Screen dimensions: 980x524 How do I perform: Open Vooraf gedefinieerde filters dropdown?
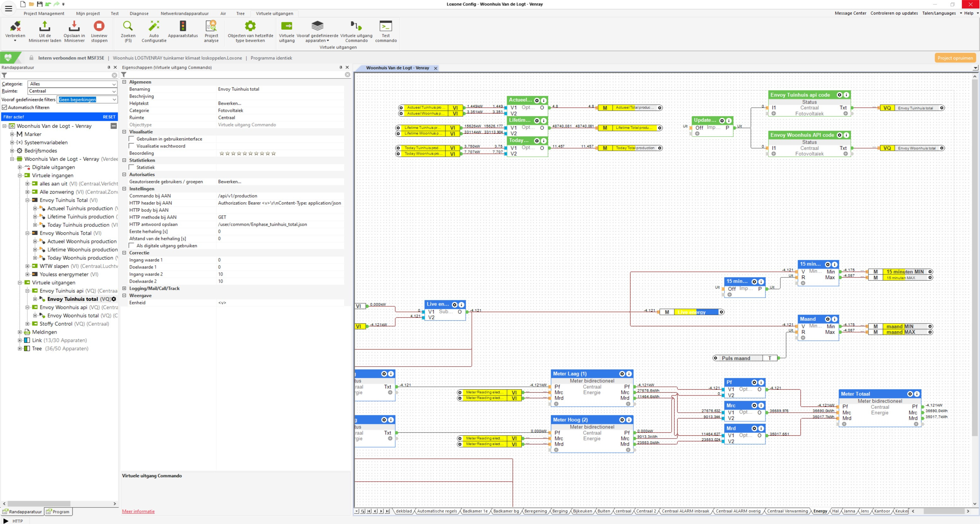[87, 99]
